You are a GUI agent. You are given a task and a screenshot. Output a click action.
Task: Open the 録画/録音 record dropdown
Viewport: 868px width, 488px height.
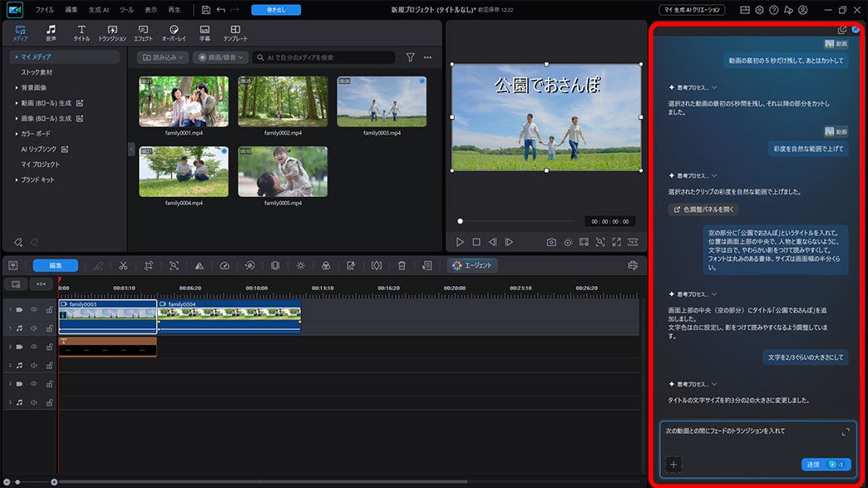(220, 57)
